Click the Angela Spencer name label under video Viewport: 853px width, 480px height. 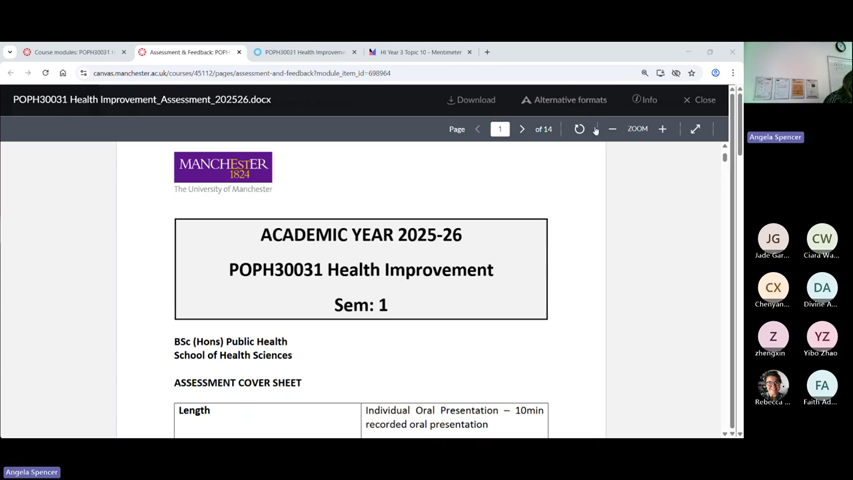point(775,137)
